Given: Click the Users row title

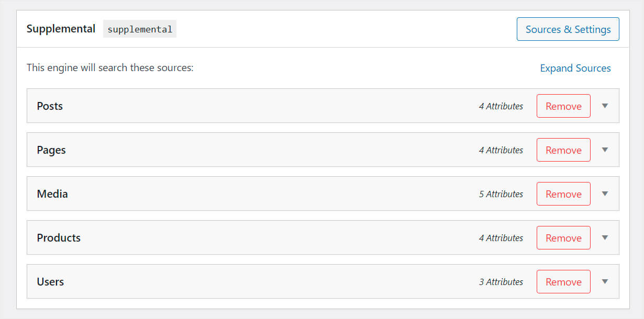Looking at the screenshot, I should point(50,282).
